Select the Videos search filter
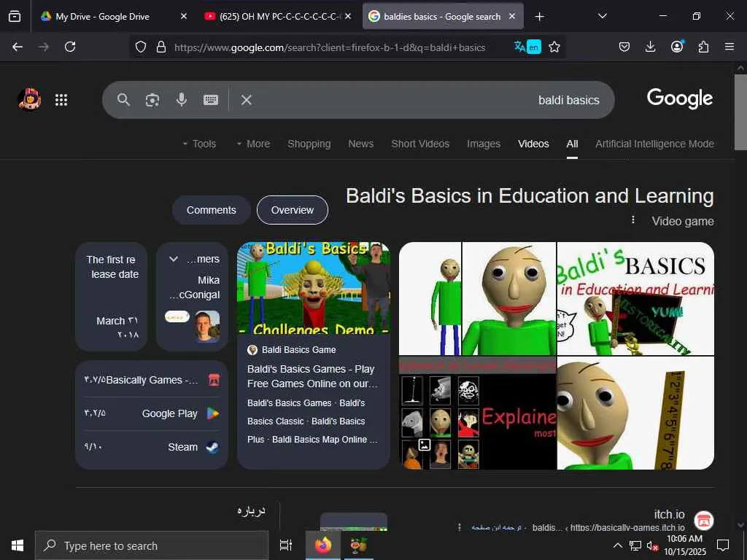Image resolution: width=747 pixels, height=560 pixels. (533, 144)
